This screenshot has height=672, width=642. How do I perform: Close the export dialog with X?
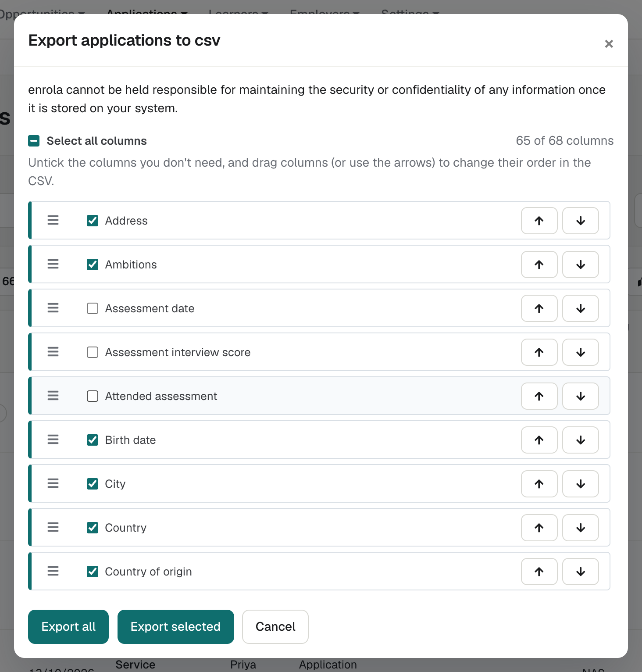[x=609, y=44]
